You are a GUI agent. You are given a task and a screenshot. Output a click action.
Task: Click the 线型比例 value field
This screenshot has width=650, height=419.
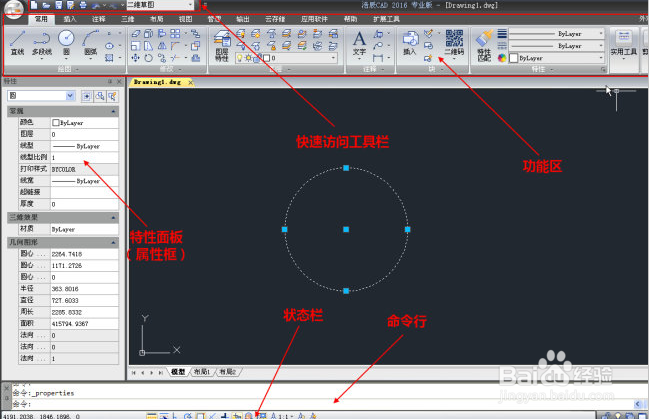pyautogui.click(x=84, y=157)
